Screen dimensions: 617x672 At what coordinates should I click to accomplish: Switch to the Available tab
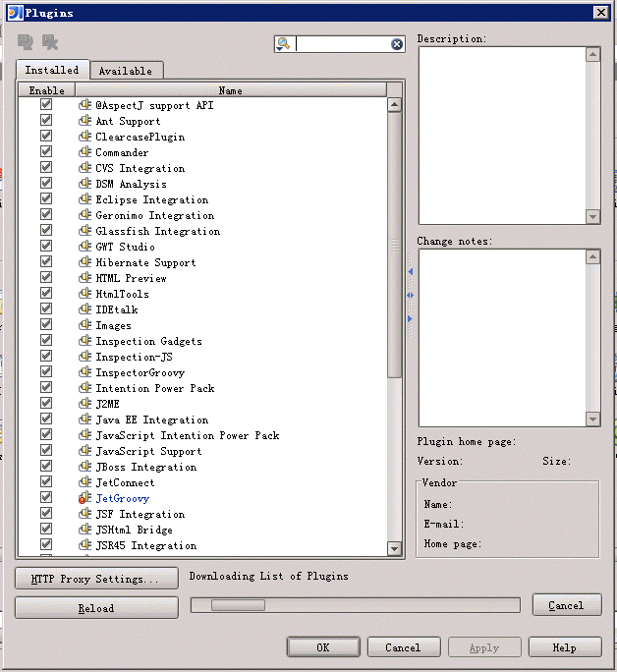127,71
